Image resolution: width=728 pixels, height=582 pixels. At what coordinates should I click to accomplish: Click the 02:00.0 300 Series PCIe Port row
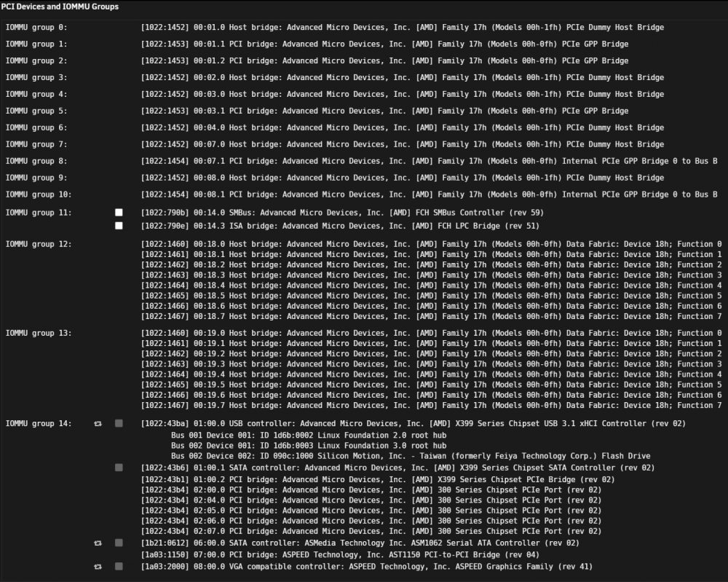pos(371,490)
